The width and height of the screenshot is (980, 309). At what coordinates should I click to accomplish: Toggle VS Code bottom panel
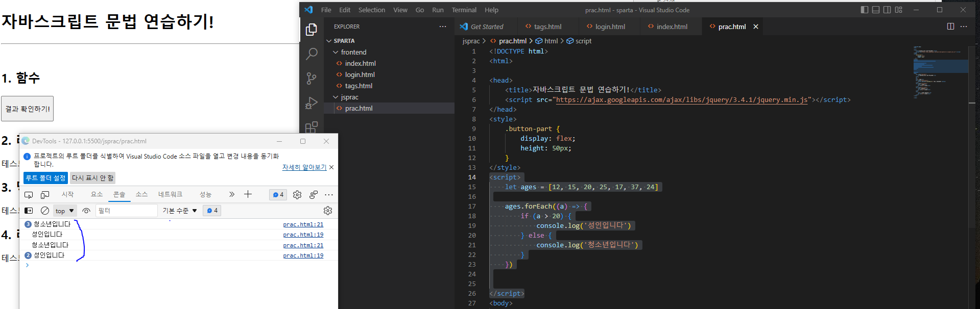876,10
